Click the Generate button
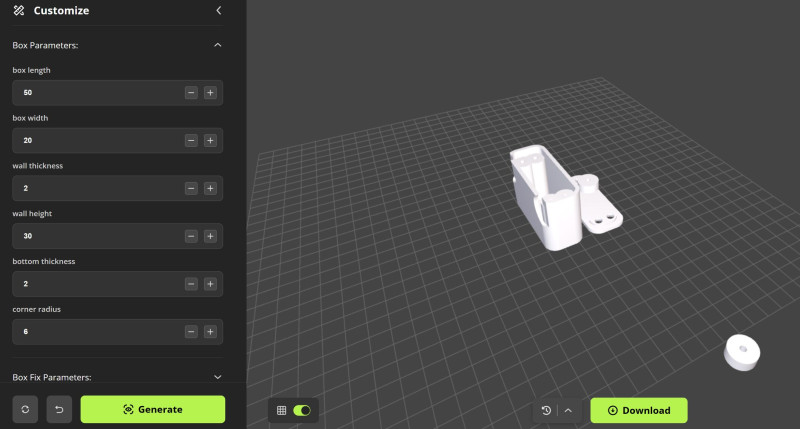 [x=153, y=409]
